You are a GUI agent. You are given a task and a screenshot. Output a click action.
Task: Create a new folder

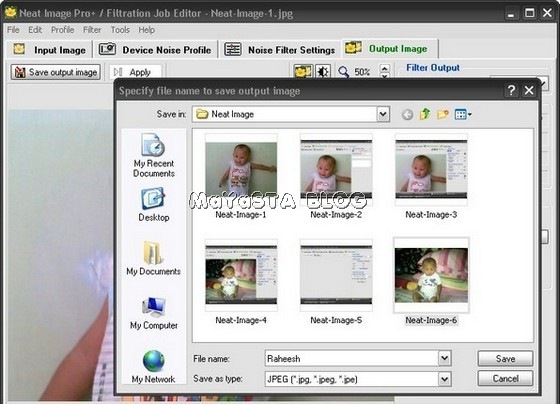click(442, 114)
